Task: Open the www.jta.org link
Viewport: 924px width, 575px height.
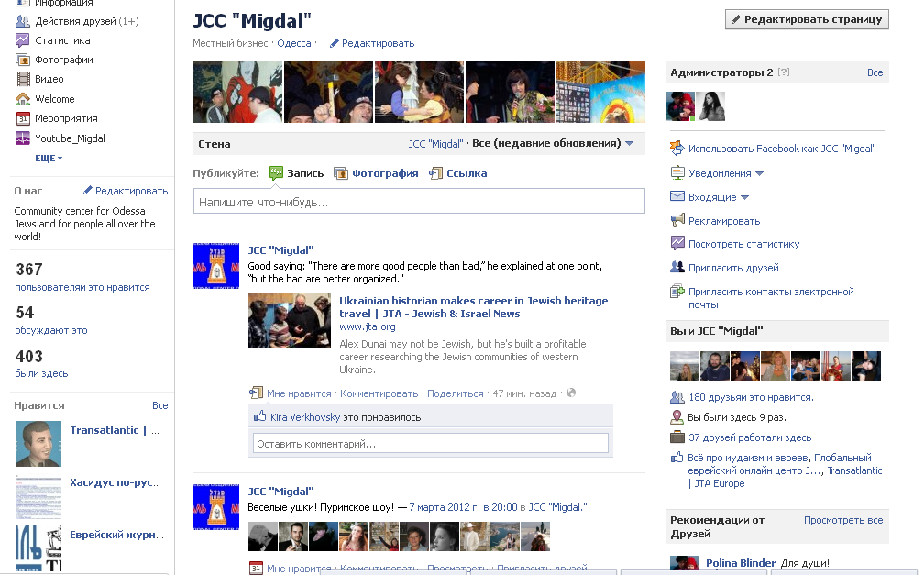Action: tap(367, 326)
